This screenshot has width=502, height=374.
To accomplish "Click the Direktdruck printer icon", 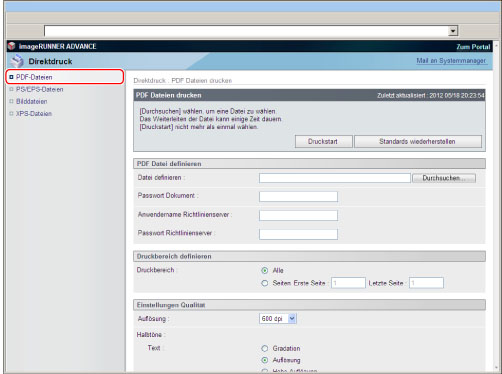I will click(x=17, y=61).
